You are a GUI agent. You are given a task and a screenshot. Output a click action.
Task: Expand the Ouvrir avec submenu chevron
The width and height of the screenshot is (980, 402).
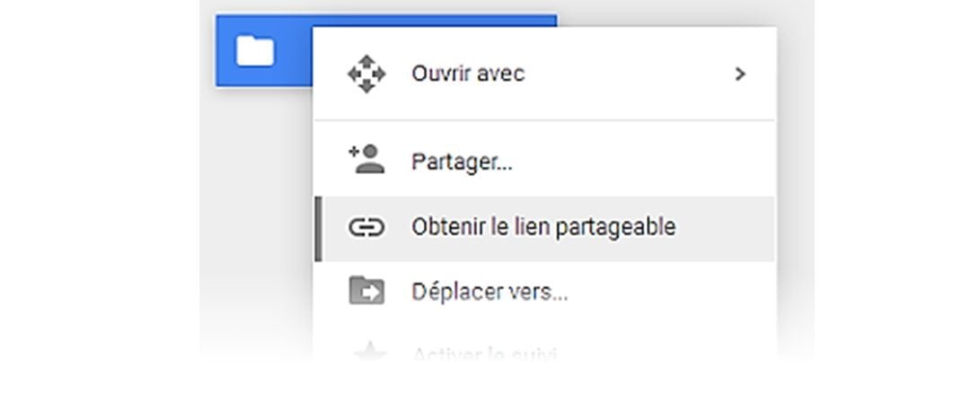click(x=739, y=74)
